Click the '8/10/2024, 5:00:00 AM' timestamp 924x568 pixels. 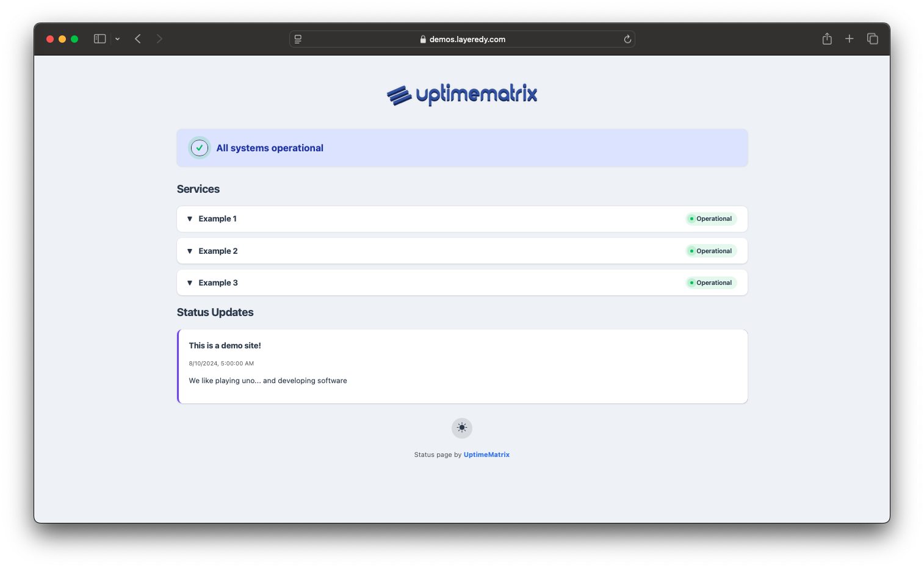pyautogui.click(x=222, y=364)
